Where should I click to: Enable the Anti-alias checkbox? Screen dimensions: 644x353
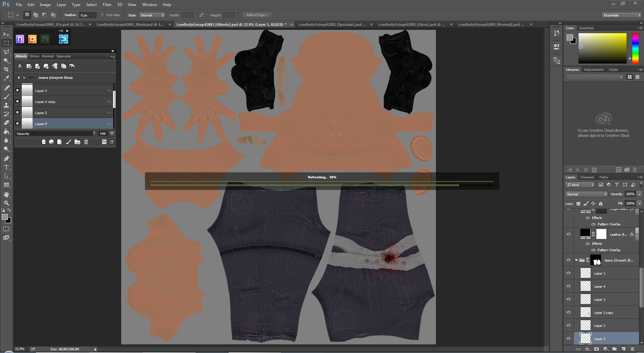[102, 15]
